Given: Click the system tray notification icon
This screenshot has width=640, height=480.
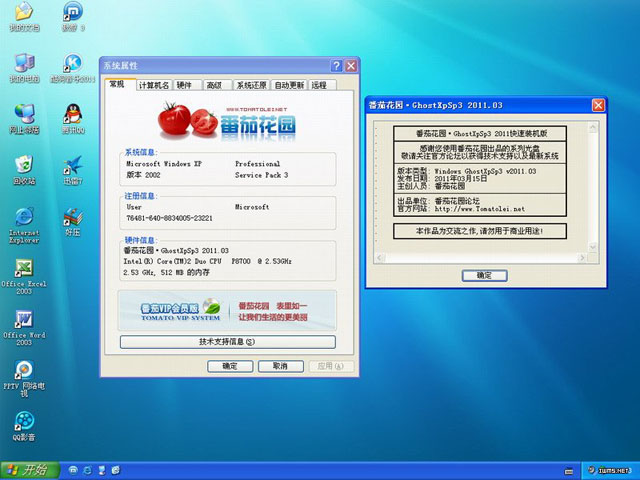Looking at the screenshot, I should coord(591,470).
